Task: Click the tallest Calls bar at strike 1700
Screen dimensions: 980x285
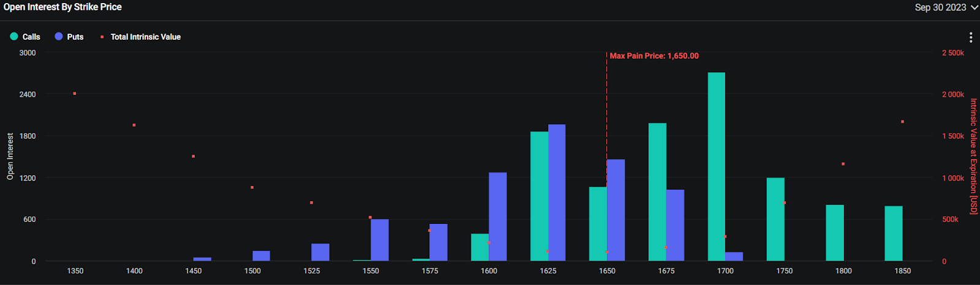Action: (x=716, y=166)
